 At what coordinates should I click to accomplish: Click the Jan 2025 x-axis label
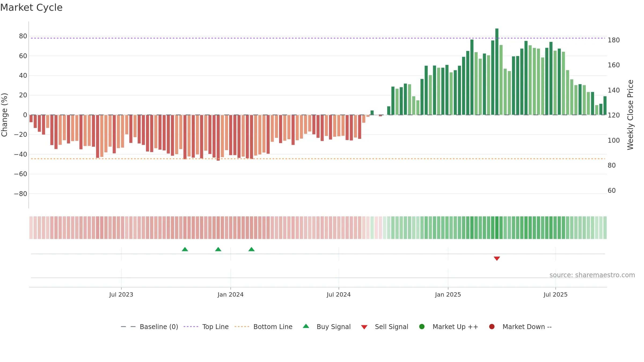(448, 294)
